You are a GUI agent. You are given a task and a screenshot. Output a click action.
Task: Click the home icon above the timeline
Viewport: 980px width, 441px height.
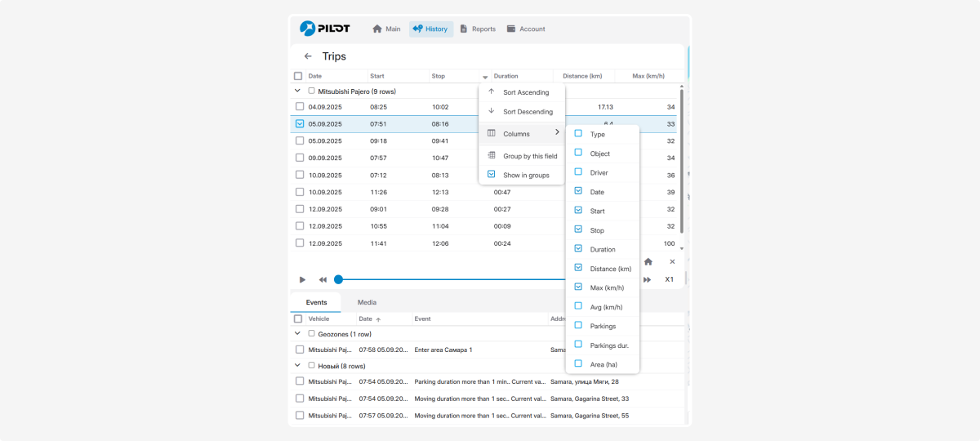[648, 262]
